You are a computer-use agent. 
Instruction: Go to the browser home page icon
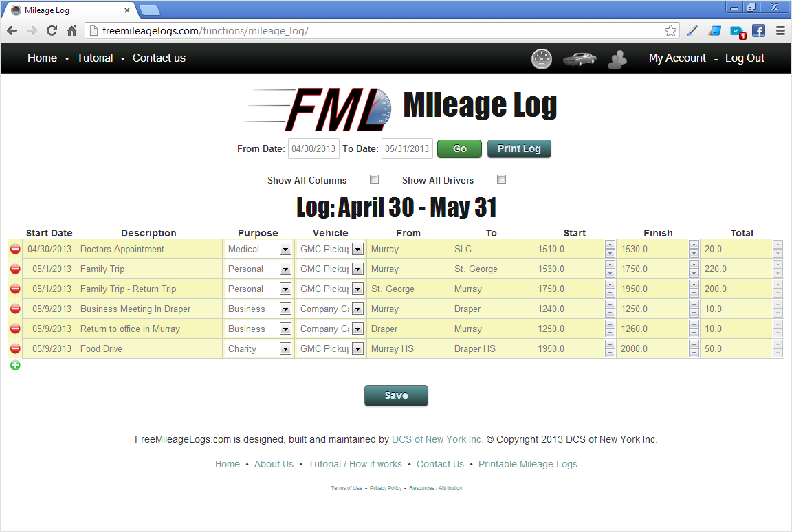coord(71,31)
